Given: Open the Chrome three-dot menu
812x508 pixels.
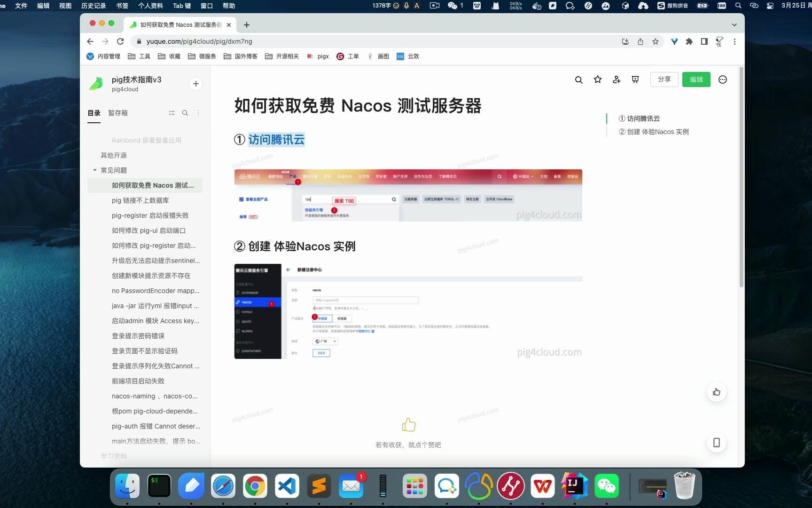Looking at the screenshot, I should click(734, 41).
